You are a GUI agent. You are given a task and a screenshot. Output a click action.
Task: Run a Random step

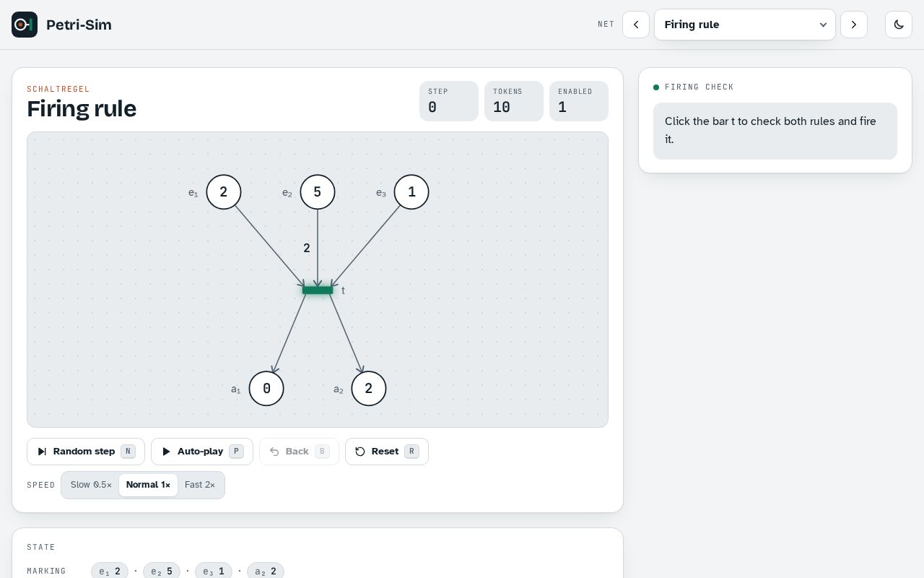tap(86, 452)
